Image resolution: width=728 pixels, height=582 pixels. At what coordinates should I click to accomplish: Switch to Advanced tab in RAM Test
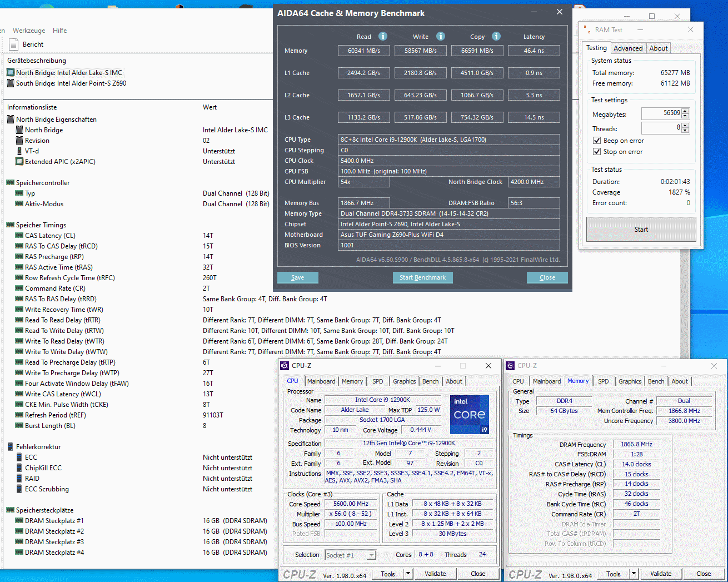pos(628,48)
